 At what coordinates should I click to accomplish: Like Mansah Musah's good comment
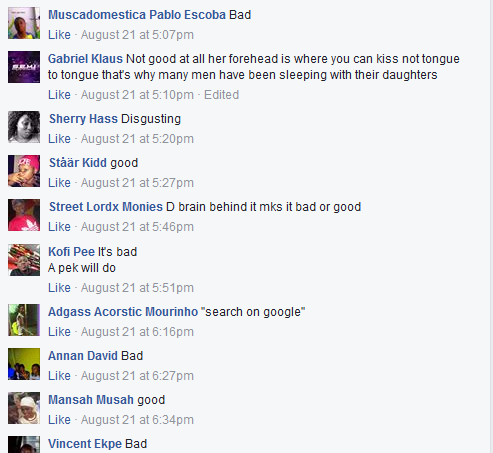click(59, 420)
